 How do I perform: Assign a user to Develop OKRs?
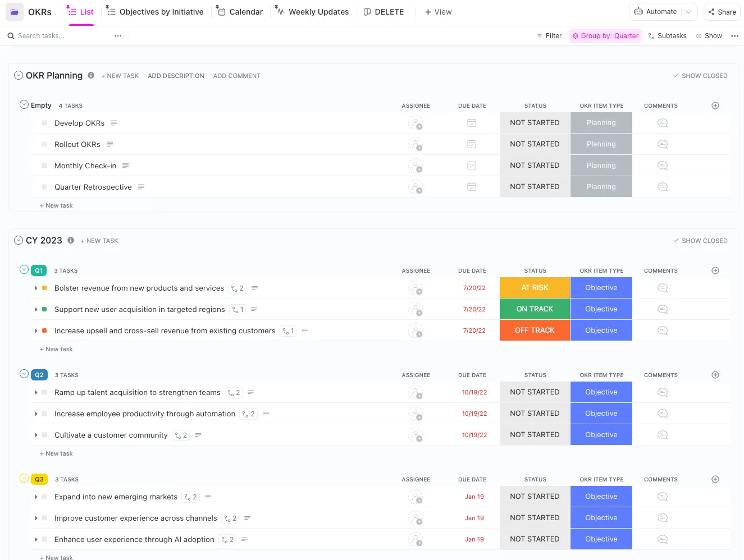(416, 123)
